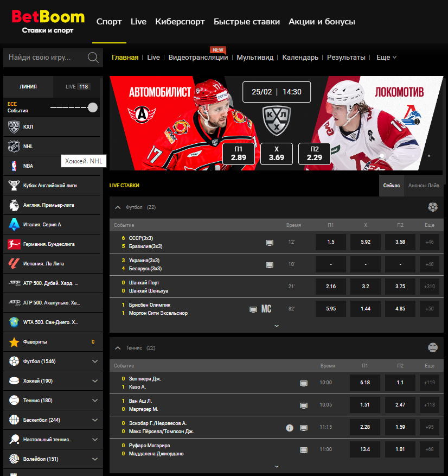448x476 pixels.
Task: Open video stream icon for Брисбен Олимпик match
Action: pyautogui.click(x=253, y=309)
